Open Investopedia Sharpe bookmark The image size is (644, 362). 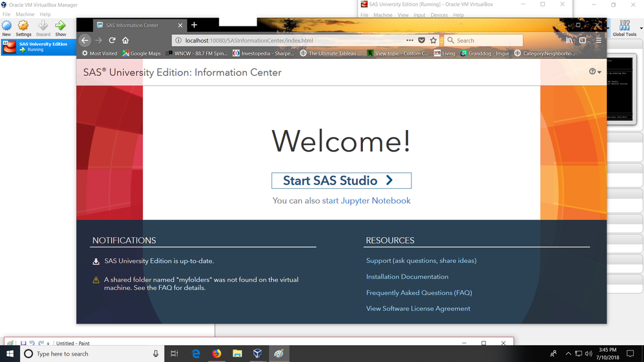click(264, 53)
